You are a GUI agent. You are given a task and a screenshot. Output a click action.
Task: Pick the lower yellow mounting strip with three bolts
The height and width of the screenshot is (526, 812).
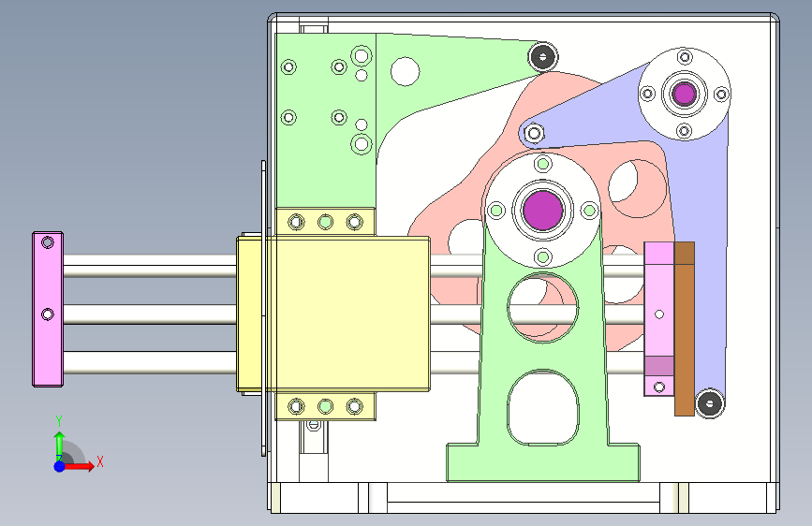coord(325,406)
